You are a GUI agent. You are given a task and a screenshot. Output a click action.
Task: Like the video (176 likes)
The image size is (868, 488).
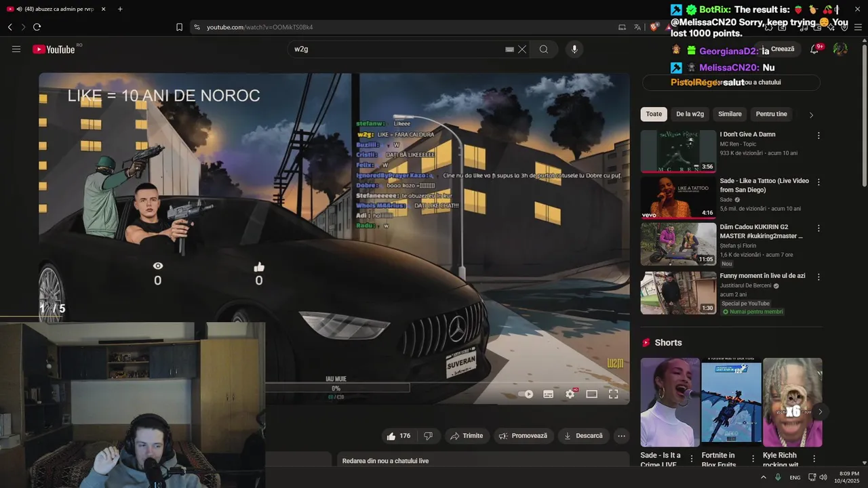pos(398,436)
